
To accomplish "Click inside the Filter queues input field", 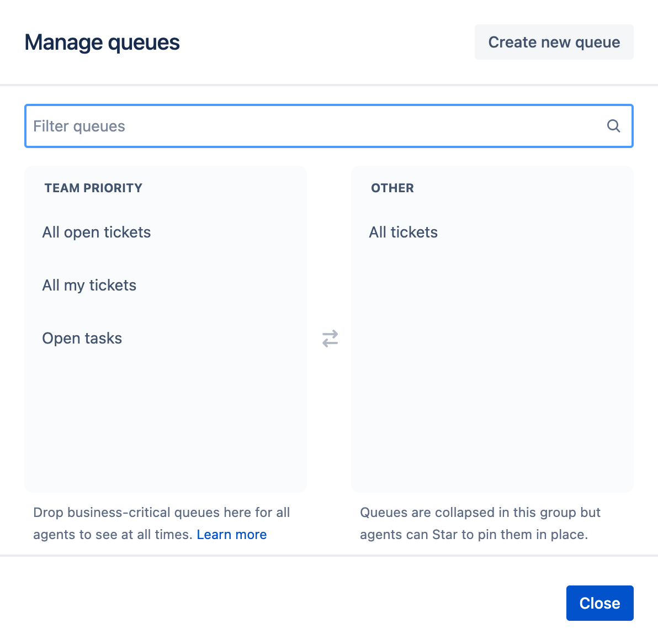I will pos(221,126).
